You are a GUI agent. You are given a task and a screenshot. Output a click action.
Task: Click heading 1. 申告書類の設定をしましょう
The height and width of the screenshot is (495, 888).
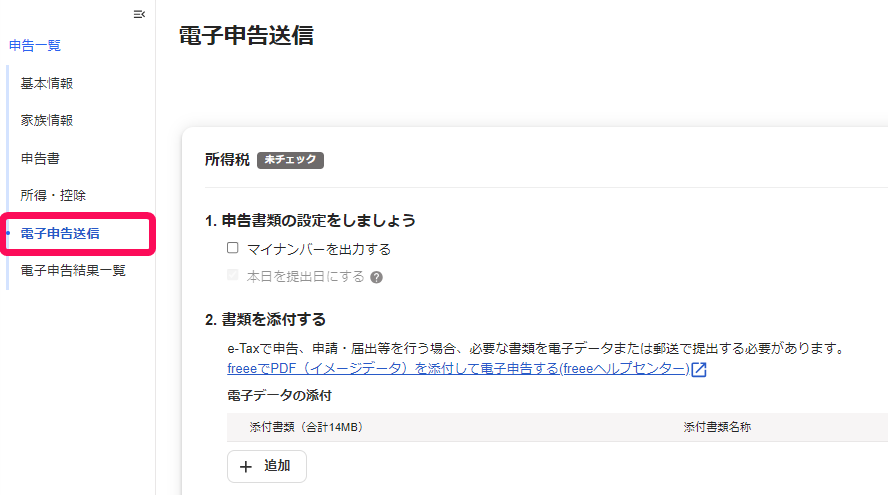click(310, 220)
